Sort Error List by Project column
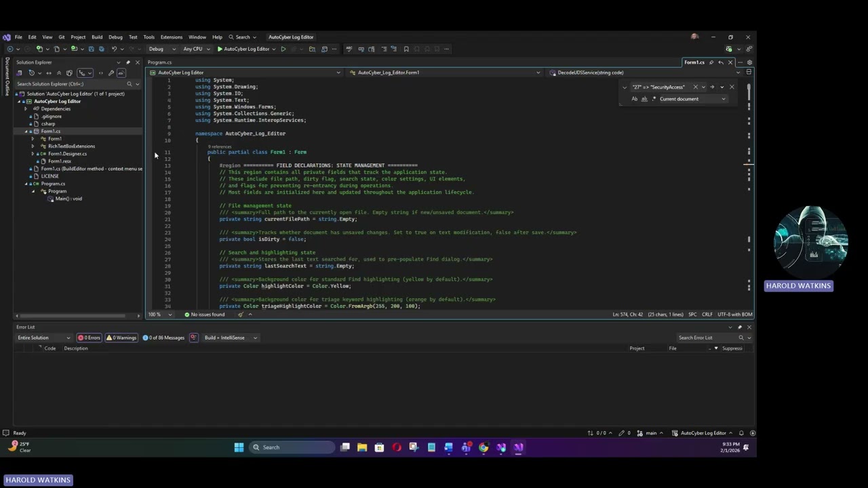Screen dimensions: 868x488 (x=637, y=348)
